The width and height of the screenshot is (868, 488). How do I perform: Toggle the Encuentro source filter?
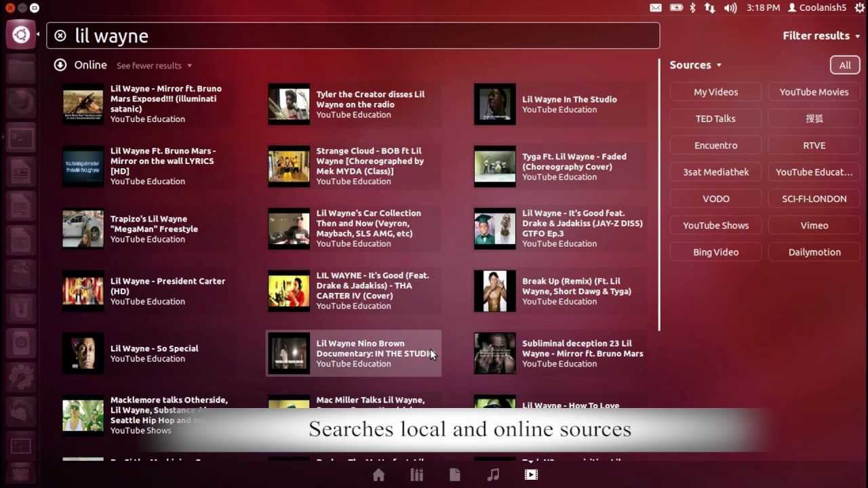[715, 146]
